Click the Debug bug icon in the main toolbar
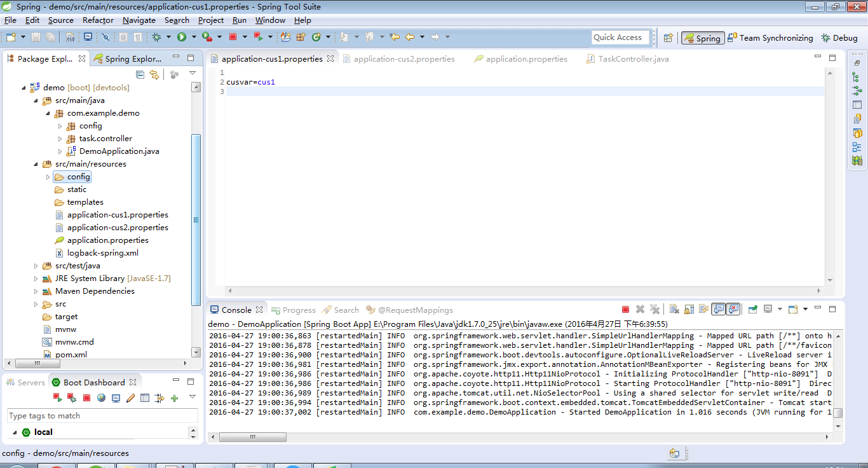 [x=156, y=38]
